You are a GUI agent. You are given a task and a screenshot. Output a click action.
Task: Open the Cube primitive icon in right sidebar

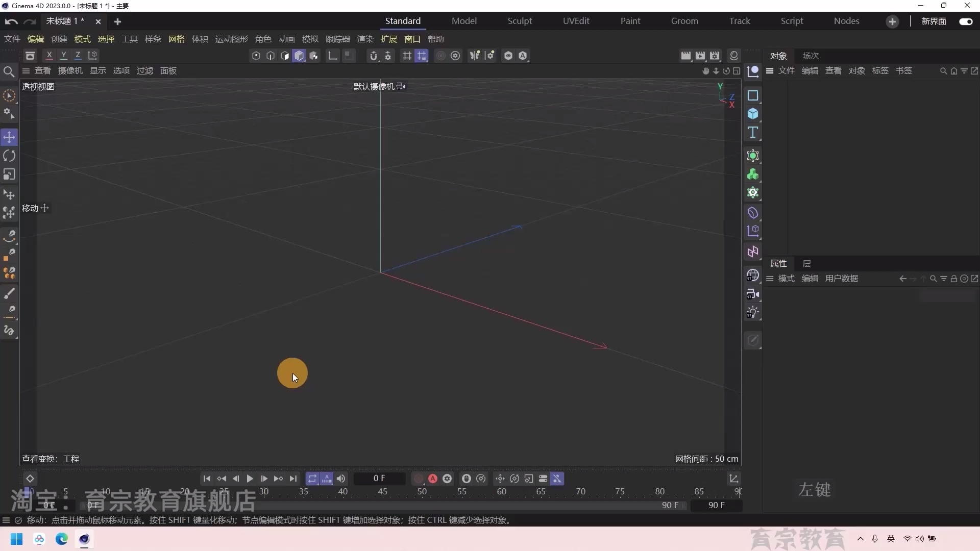753,113
